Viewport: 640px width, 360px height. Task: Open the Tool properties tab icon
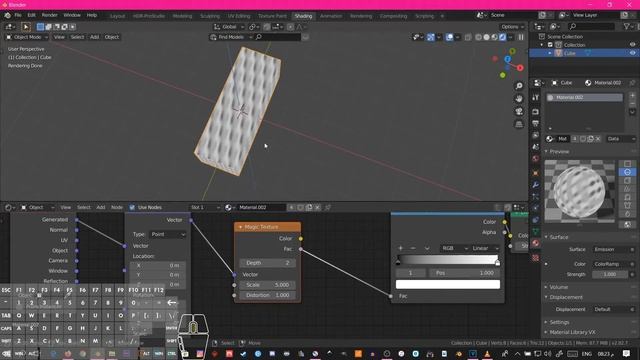pyautogui.click(x=536, y=98)
